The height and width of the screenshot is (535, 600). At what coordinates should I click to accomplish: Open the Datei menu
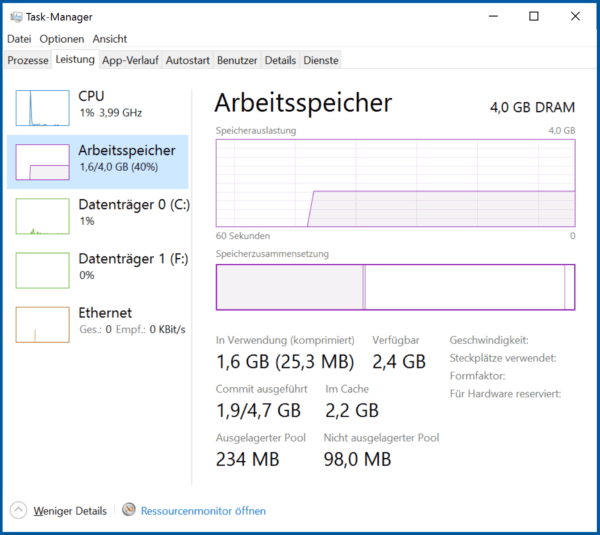point(20,39)
